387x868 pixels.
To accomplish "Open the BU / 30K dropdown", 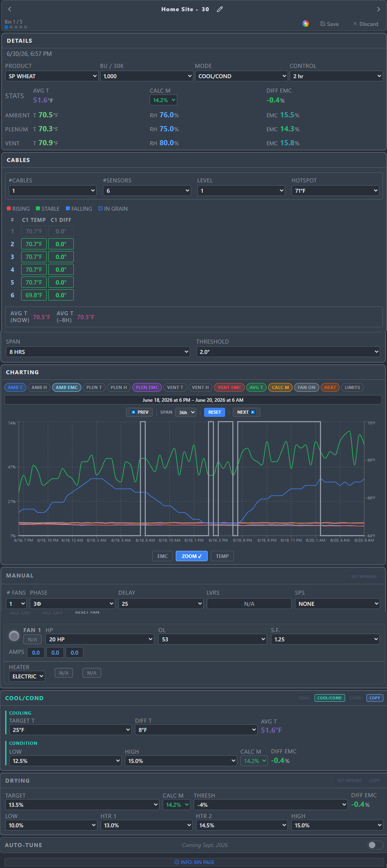I will point(146,76).
